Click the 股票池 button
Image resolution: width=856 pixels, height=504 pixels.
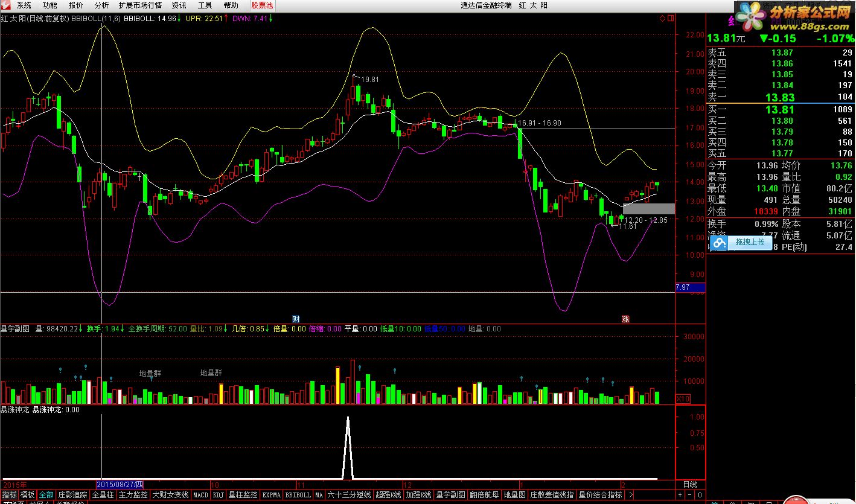coord(262,5)
